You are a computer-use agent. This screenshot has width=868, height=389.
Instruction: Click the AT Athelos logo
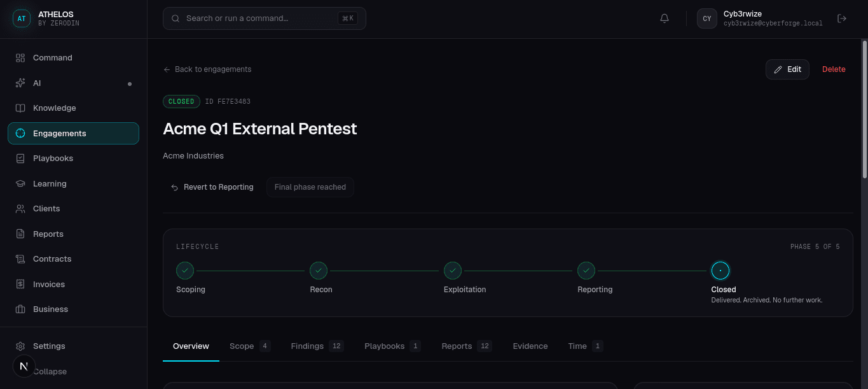[x=22, y=18]
